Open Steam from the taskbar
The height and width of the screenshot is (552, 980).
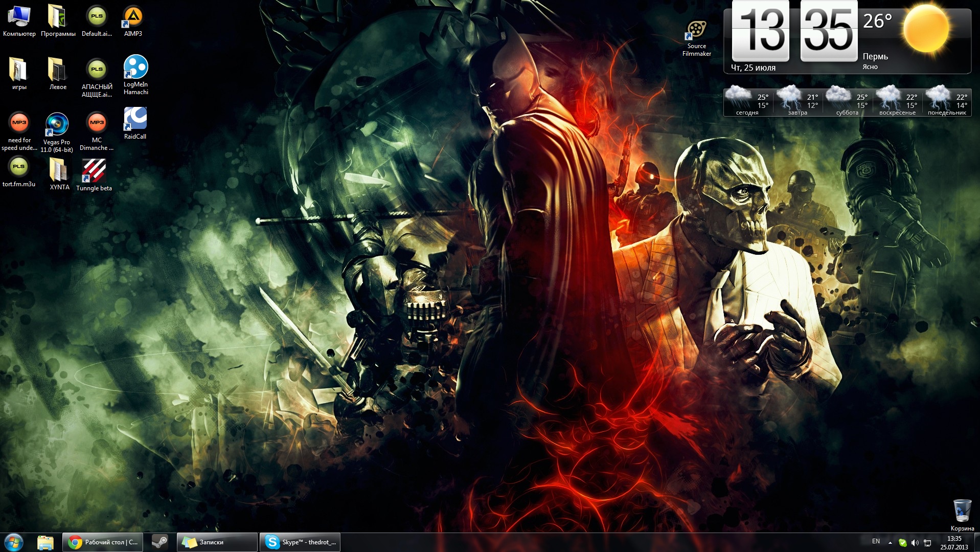tap(160, 542)
